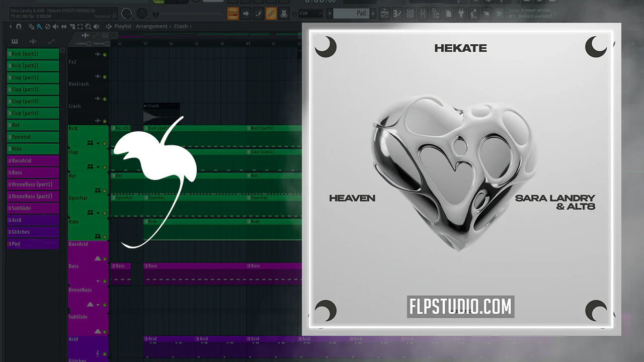Open the Crash breadcrumb menu
The height and width of the screenshot is (362, 644).
[x=181, y=26]
